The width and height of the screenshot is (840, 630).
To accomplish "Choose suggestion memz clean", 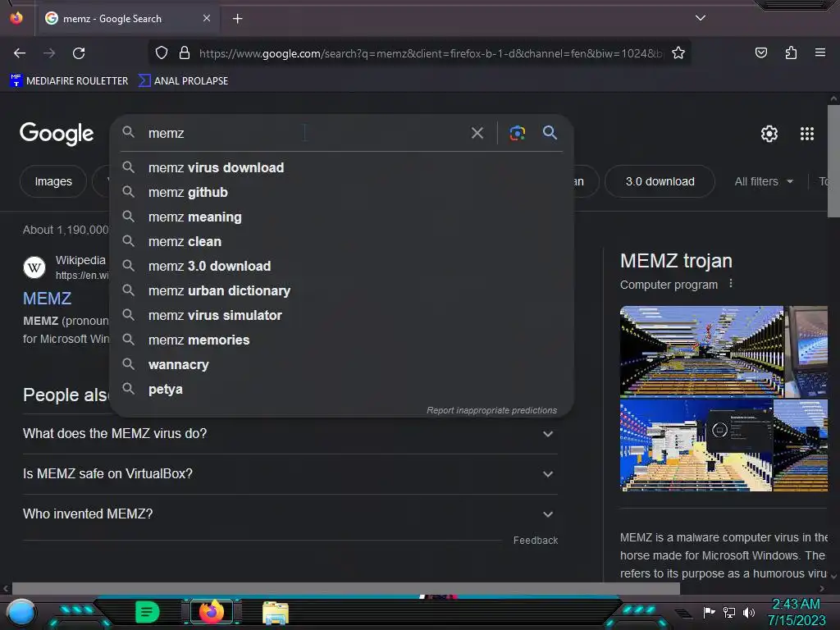I will click(342, 242).
